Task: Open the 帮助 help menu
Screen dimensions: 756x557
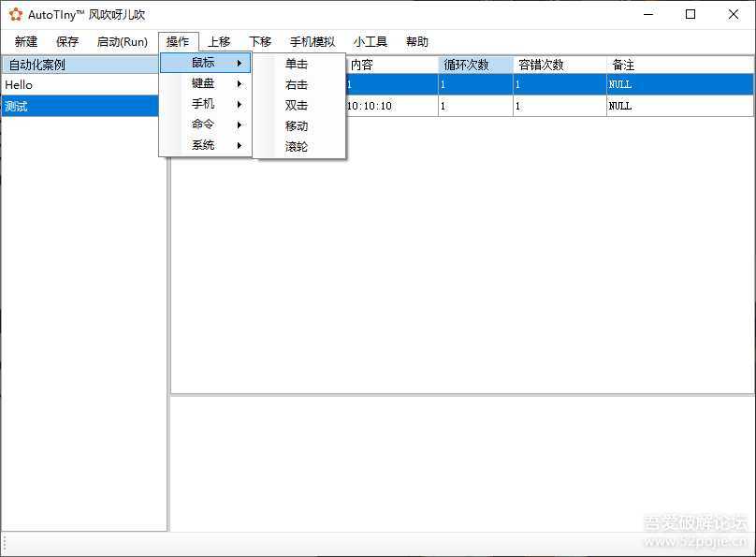Action: click(416, 41)
